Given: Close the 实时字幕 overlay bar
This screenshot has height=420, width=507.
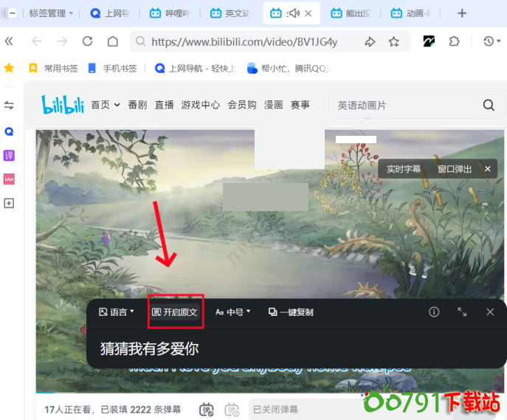Looking at the screenshot, I should [488, 169].
